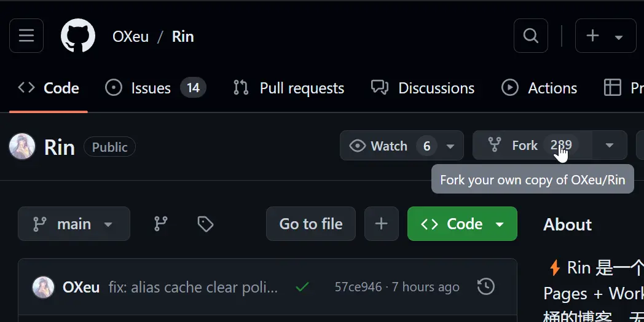This screenshot has width=644, height=322.
Task: Toggle Watch on the repository
Action: 389,146
